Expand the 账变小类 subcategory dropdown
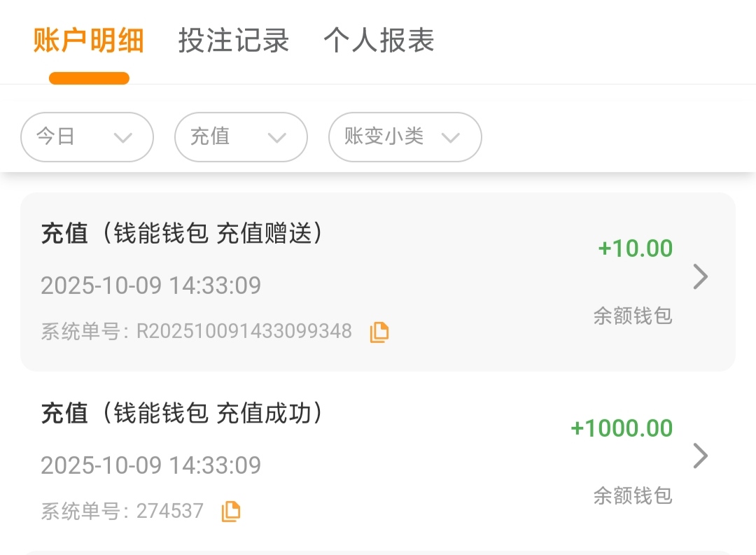 pos(405,137)
